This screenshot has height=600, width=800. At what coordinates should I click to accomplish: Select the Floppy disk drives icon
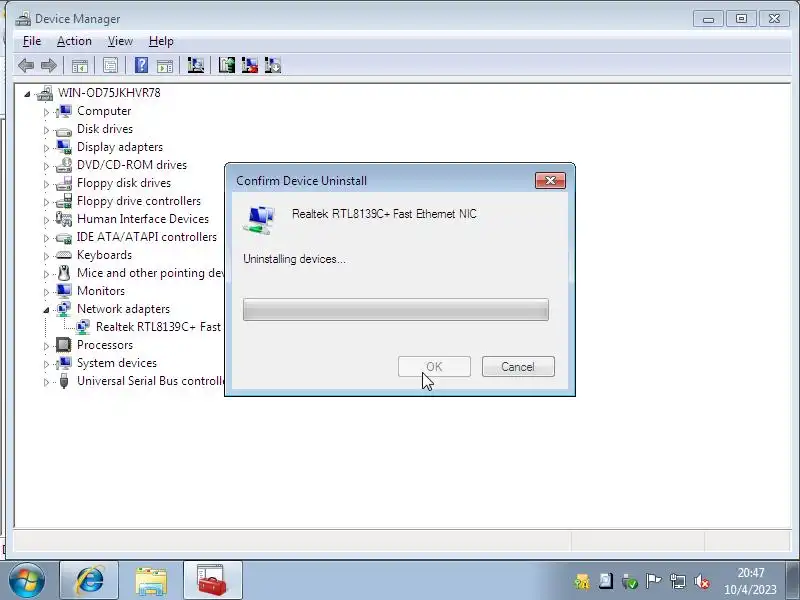(64, 183)
